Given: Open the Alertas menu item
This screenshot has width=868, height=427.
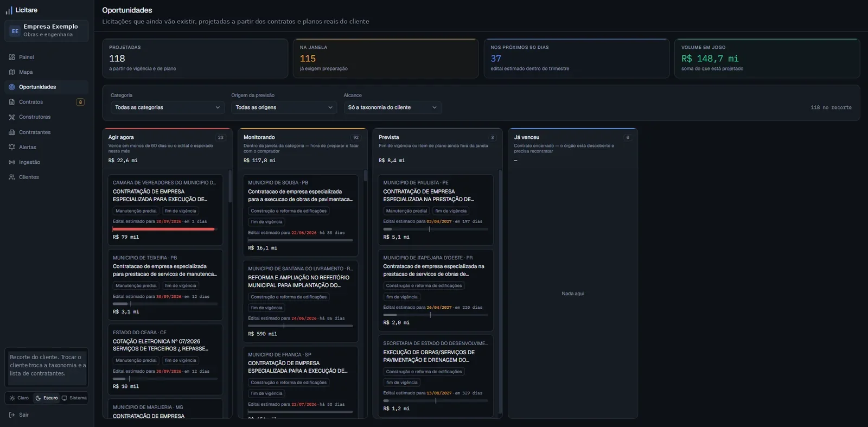Looking at the screenshot, I should (47, 147).
